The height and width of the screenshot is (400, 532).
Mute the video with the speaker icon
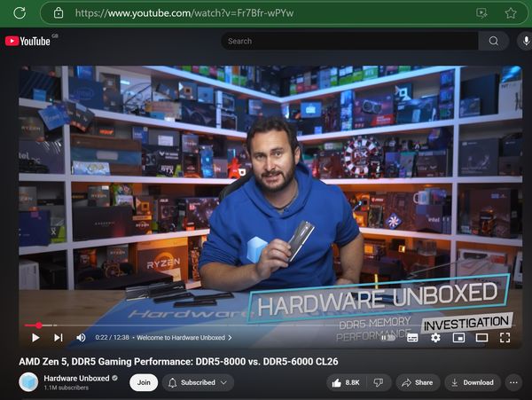(x=81, y=338)
